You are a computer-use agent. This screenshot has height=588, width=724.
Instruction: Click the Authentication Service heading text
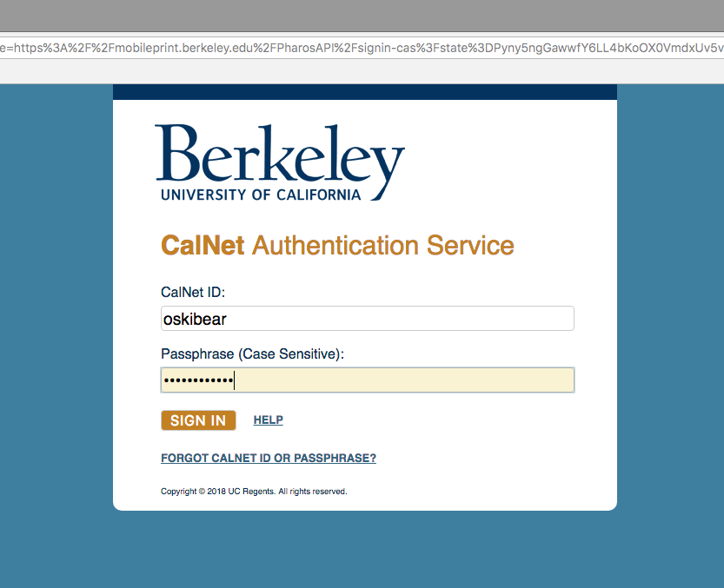point(382,245)
